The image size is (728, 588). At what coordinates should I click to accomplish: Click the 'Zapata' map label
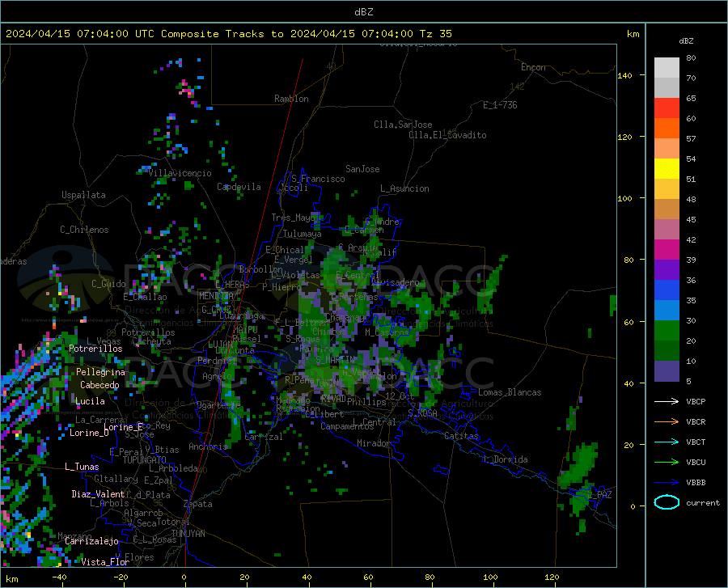coord(198,504)
